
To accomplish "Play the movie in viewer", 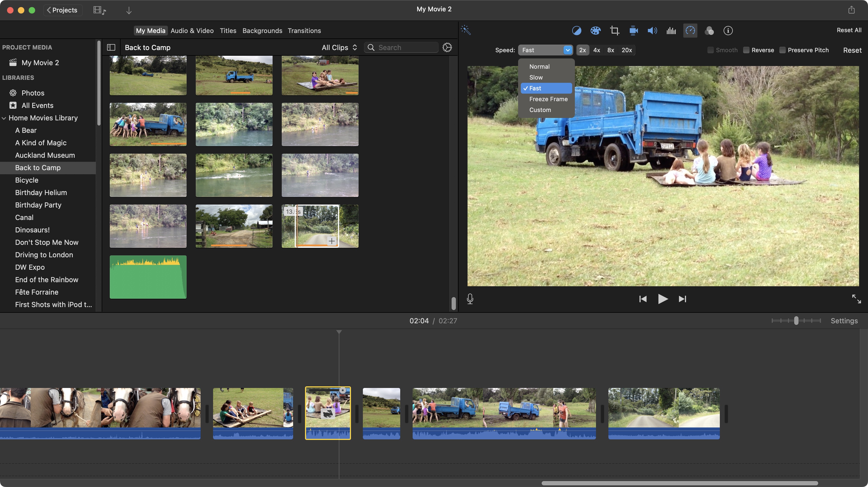I will tap(663, 299).
